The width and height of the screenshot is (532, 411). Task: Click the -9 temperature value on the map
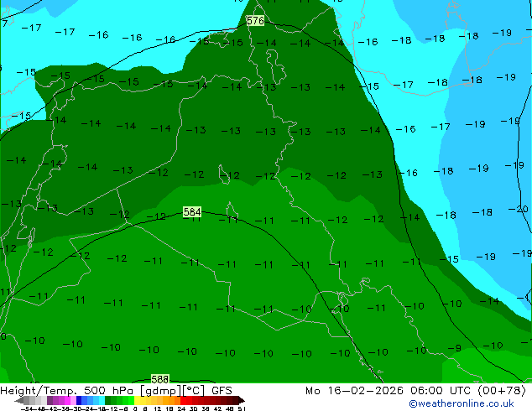(455, 348)
